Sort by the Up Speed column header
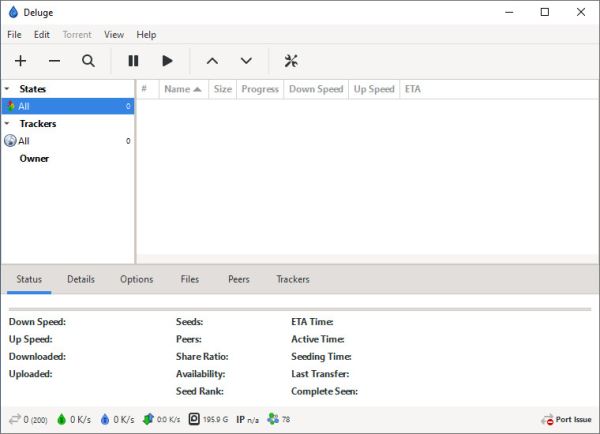 pyautogui.click(x=374, y=89)
